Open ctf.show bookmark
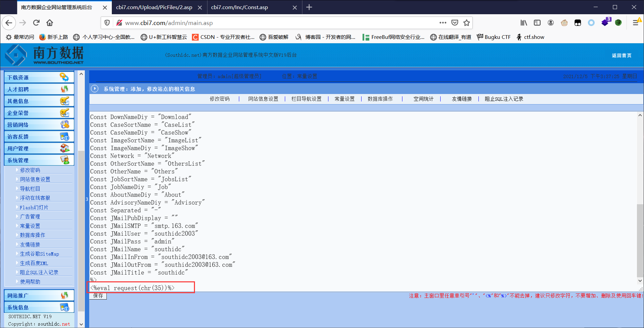 pos(530,37)
